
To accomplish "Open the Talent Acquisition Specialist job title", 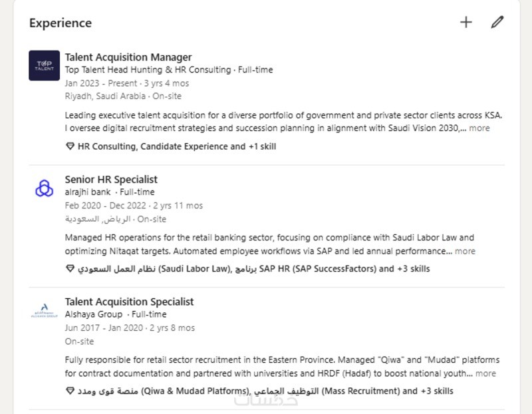I will click(129, 302).
